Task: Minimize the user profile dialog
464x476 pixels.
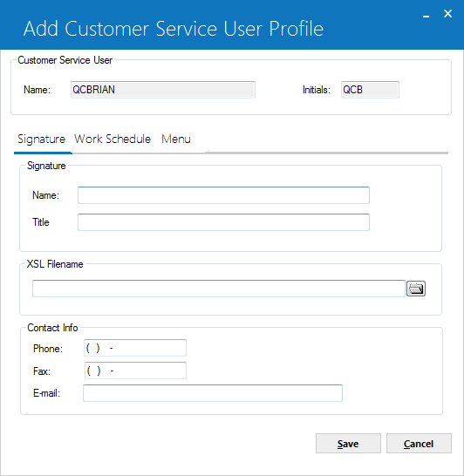Action: pyautogui.click(x=426, y=15)
